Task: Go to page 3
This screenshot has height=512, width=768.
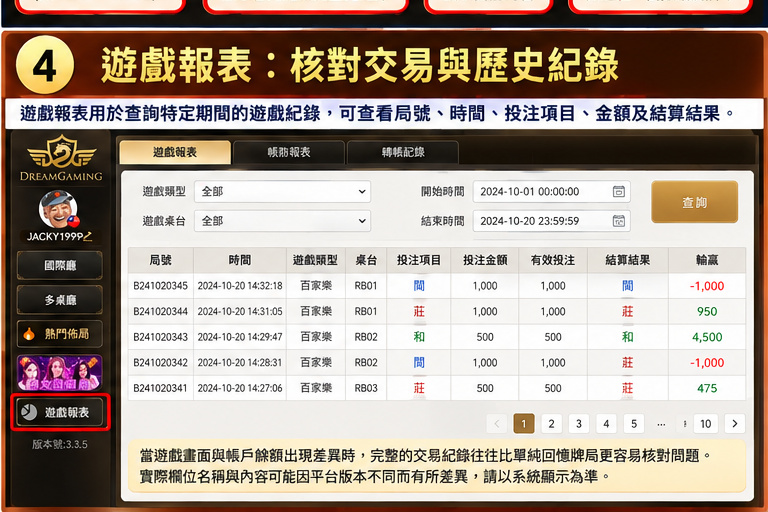Action: tap(579, 424)
